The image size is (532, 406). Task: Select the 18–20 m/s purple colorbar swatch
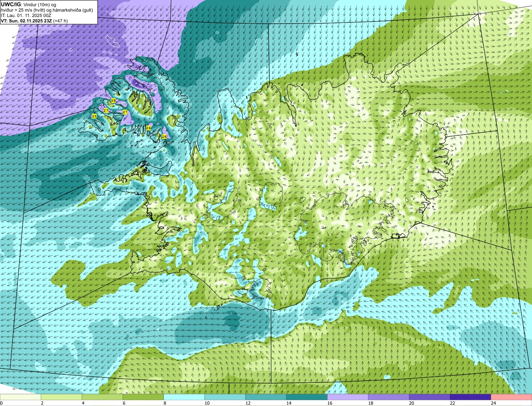coord(389,397)
